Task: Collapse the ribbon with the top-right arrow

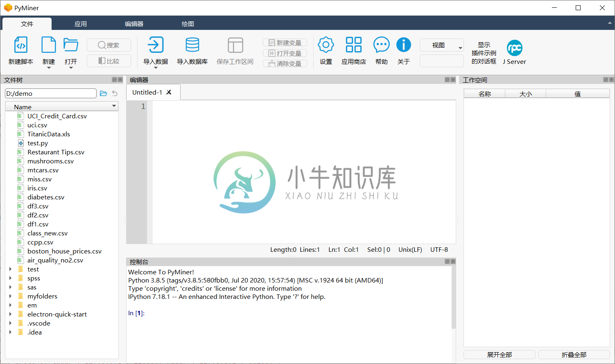Action: [609, 23]
